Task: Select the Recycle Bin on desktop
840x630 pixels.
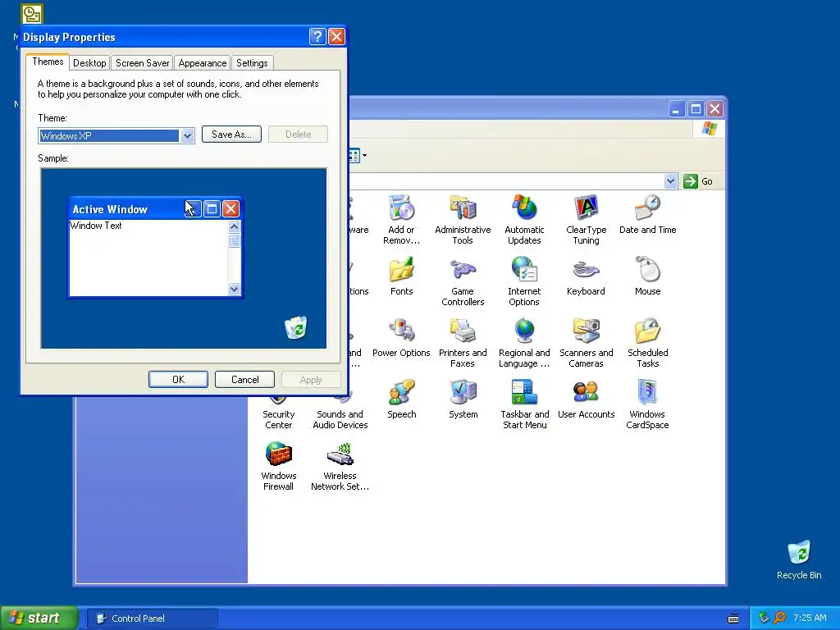Action: click(x=799, y=559)
